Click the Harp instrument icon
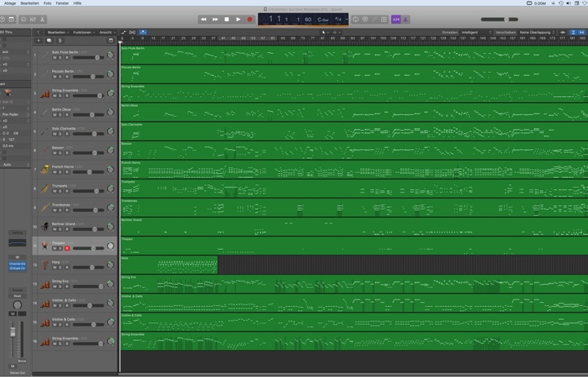Image resolution: width=588 pixels, height=377 pixels. click(45, 264)
